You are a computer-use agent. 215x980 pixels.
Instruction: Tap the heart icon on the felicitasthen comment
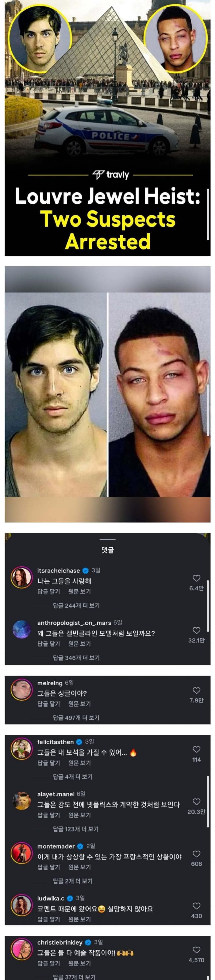click(x=196, y=749)
